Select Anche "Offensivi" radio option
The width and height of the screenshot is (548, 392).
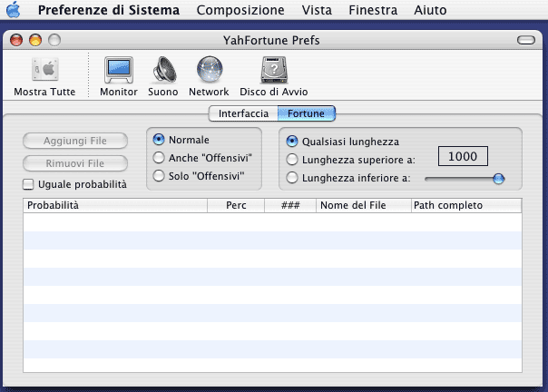159,157
